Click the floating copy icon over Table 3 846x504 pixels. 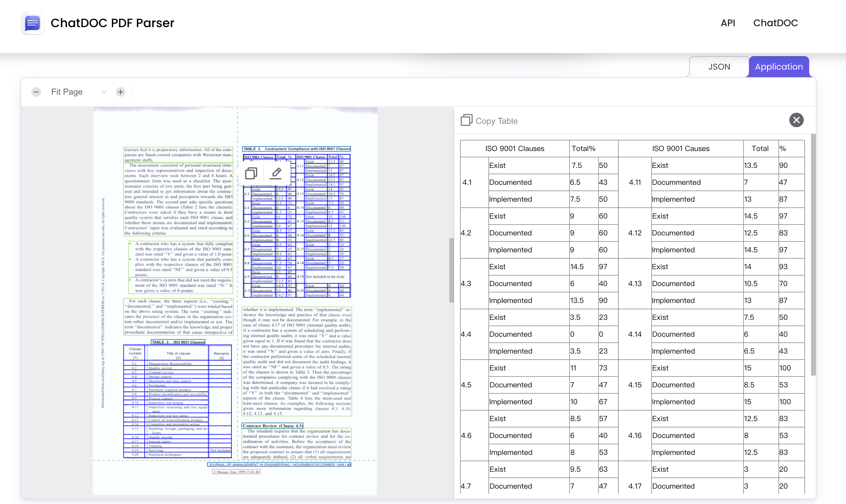(251, 173)
